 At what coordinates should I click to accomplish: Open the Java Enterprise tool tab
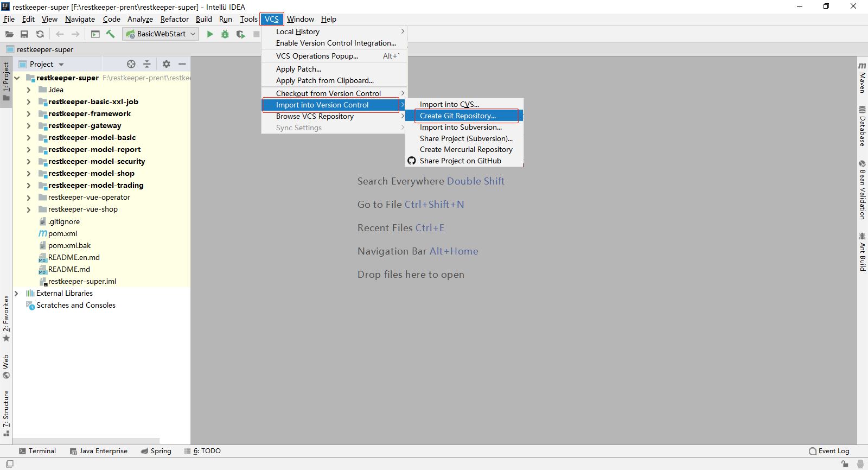click(x=99, y=451)
